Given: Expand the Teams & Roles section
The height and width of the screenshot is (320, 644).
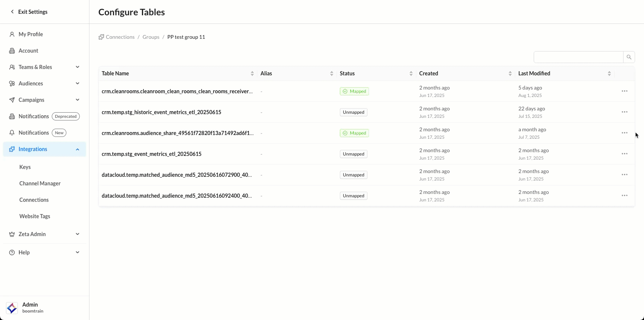Looking at the screenshot, I should click(x=77, y=67).
